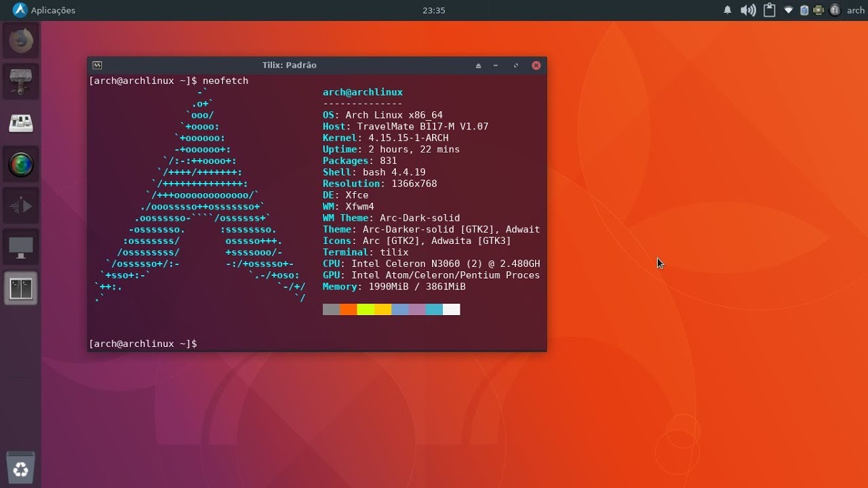
Task: Launch the camera lens app from dock
Action: [x=21, y=164]
